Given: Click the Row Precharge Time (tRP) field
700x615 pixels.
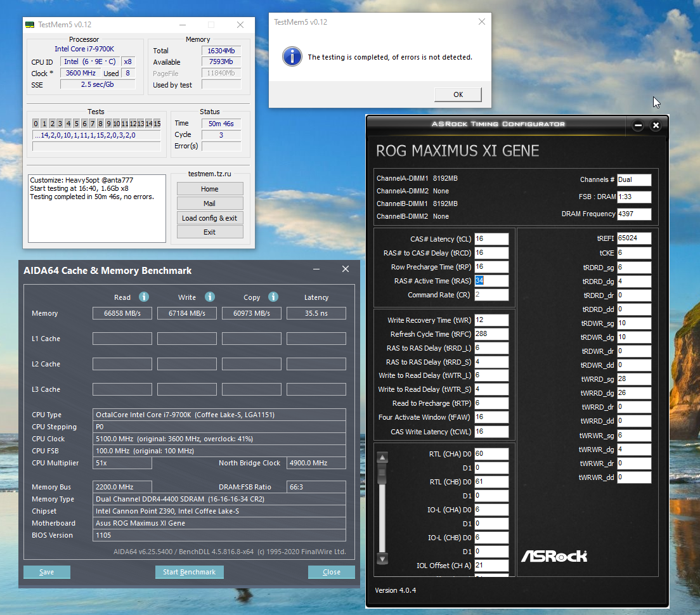Looking at the screenshot, I should 491,266.
